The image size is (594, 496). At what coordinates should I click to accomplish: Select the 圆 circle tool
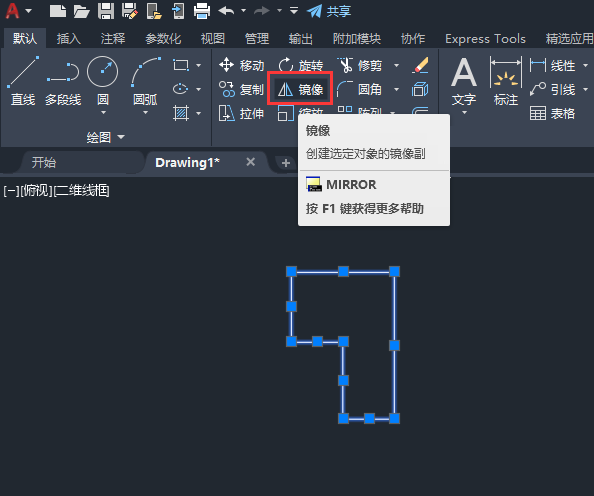tap(103, 80)
